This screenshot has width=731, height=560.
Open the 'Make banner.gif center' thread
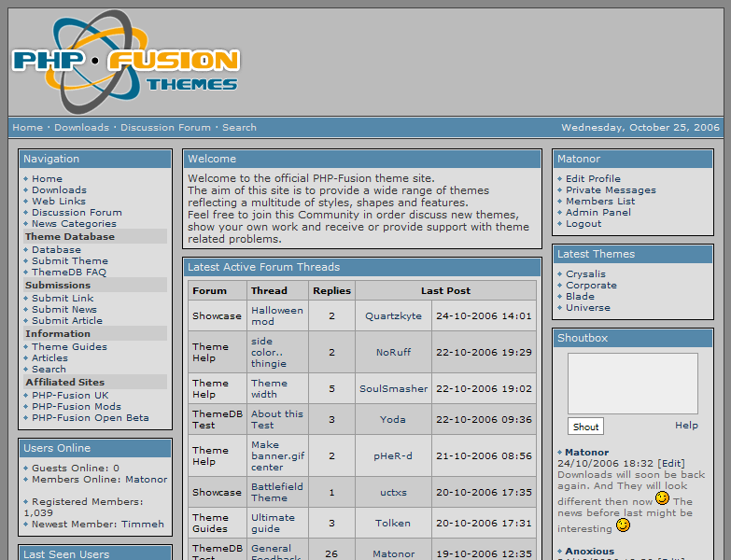[x=278, y=455]
